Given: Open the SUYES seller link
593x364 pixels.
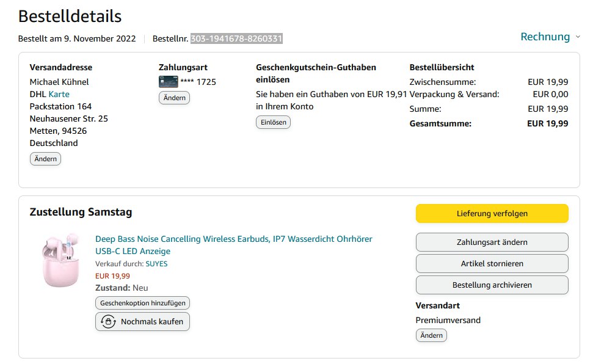Looking at the screenshot, I should point(156,264).
